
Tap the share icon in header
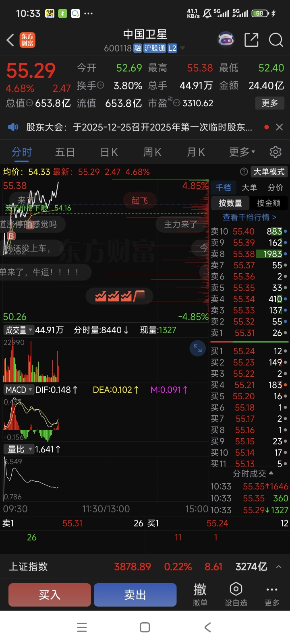click(x=251, y=40)
